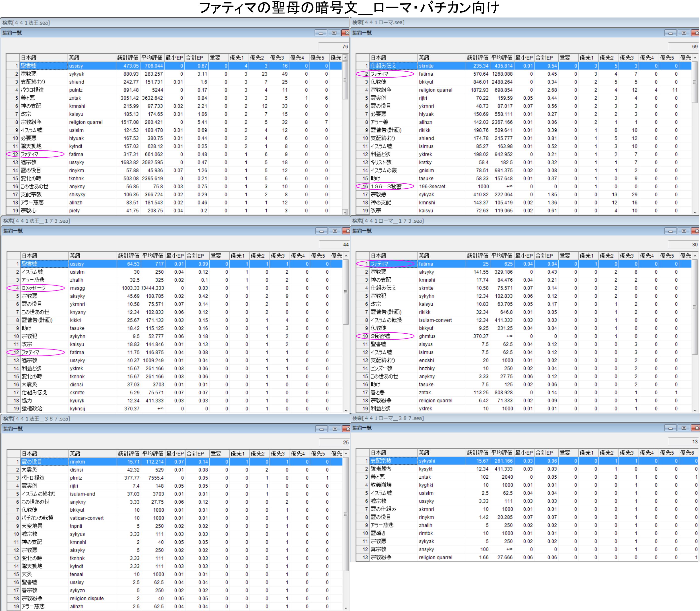This screenshot has height=611, width=700.
Task: Select 3秘密嘘 row in 441ローマ__173.sea table
Action: coord(380,336)
